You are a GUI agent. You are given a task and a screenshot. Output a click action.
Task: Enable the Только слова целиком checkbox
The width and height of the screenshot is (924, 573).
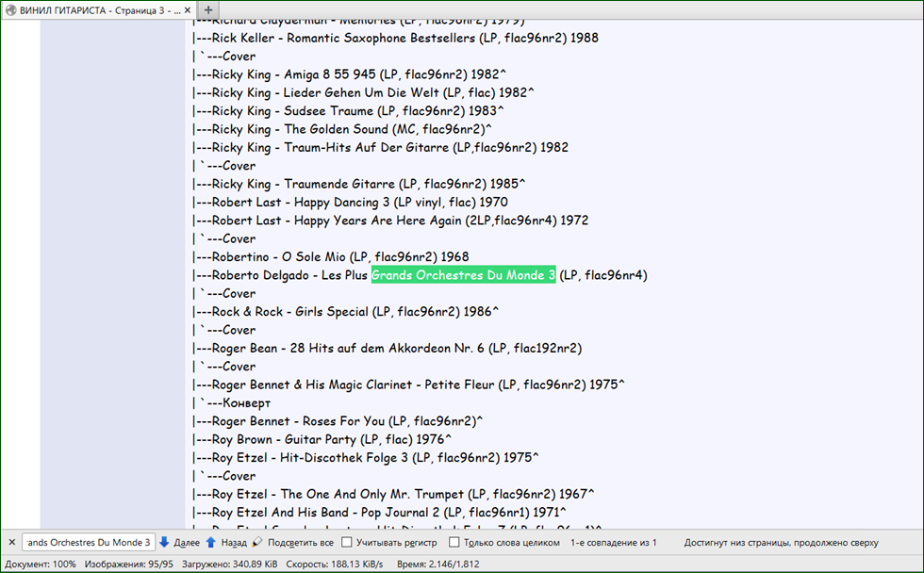pos(454,543)
